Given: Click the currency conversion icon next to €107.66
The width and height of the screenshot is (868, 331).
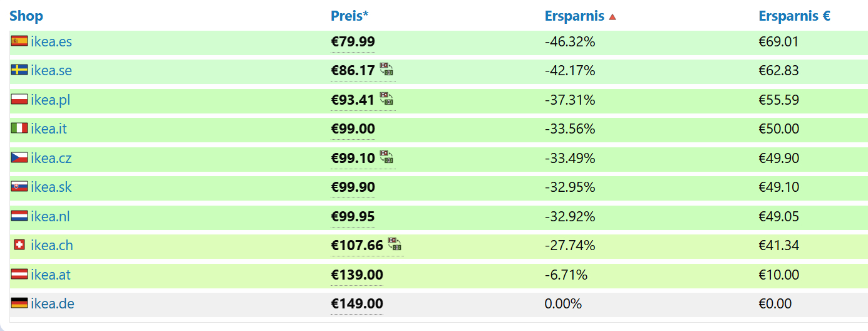Looking at the screenshot, I should tap(395, 244).
